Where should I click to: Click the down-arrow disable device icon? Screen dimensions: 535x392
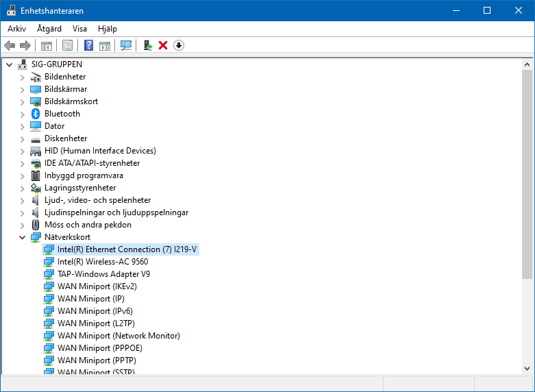coord(179,45)
